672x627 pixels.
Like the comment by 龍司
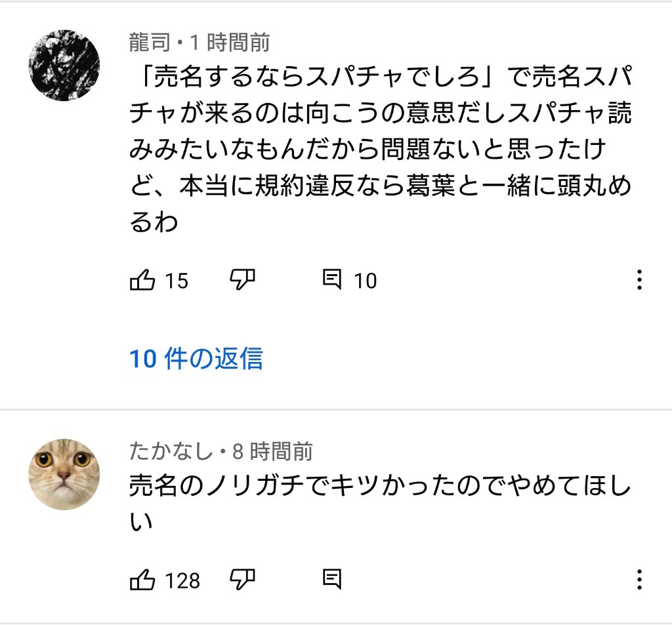(x=142, y=281)
